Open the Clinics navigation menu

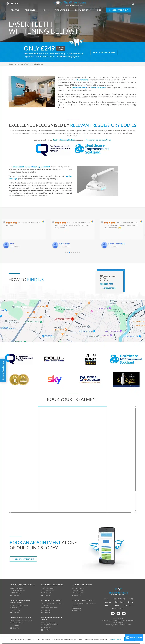45,10
